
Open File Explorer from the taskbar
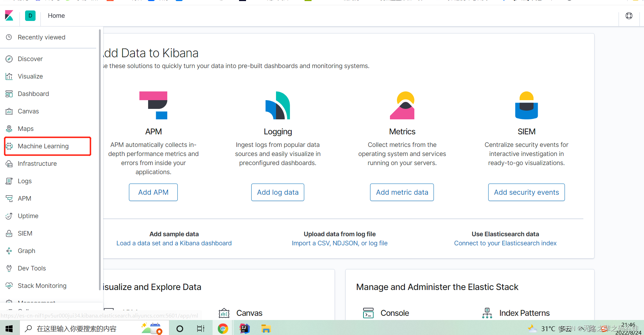point(266,328)
